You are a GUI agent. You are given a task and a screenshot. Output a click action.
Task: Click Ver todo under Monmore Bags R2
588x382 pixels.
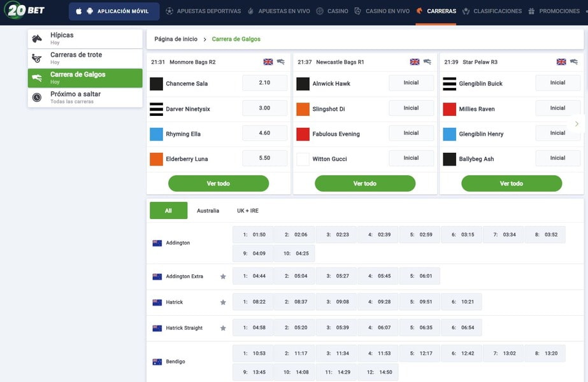coord(219,183)
